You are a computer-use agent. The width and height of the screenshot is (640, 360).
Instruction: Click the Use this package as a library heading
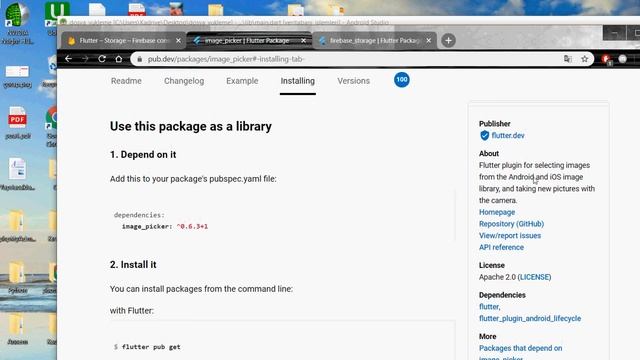point(191,127)
